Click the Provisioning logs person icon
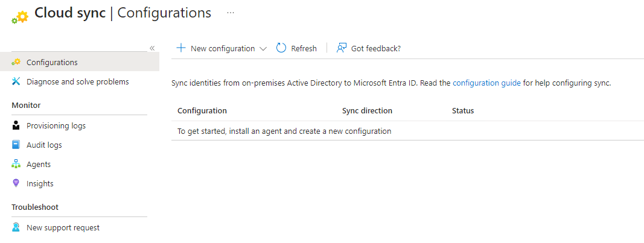The width and height of the screenshot is (644, 243). click(16, 126)
